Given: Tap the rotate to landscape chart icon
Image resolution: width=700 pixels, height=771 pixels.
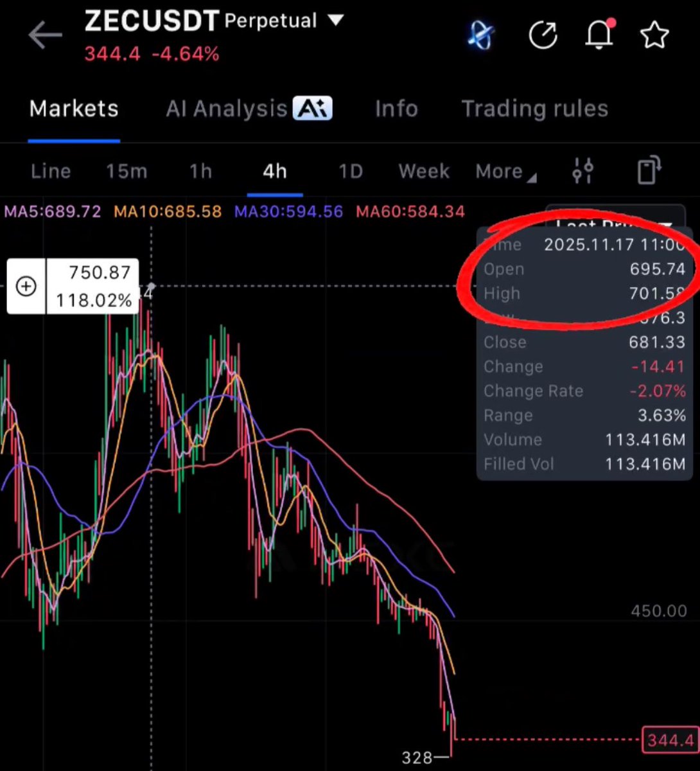Looking at the screenshot, I should [649, 170].
